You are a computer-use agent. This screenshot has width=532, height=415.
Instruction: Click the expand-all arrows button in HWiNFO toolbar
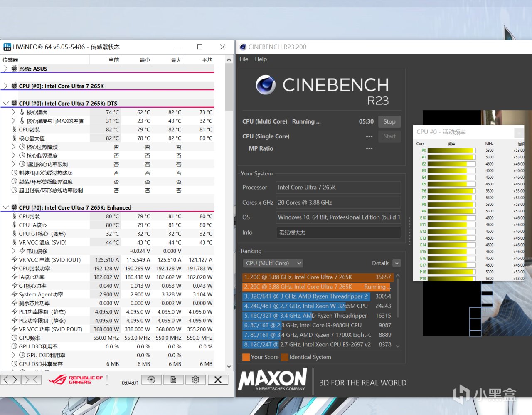click(11, 379)
